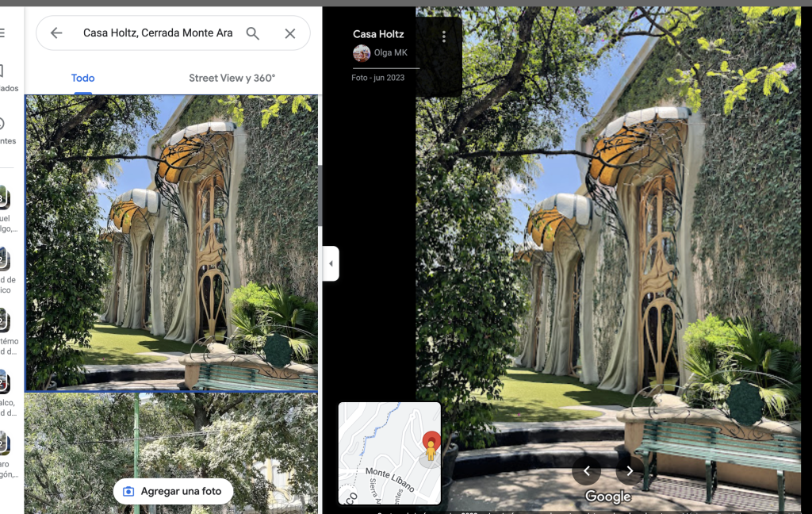The height and width of the screenshot is (514, 812).
Task: Click the Pegman marker on the minimap
Action: click(x=431, y=449)
